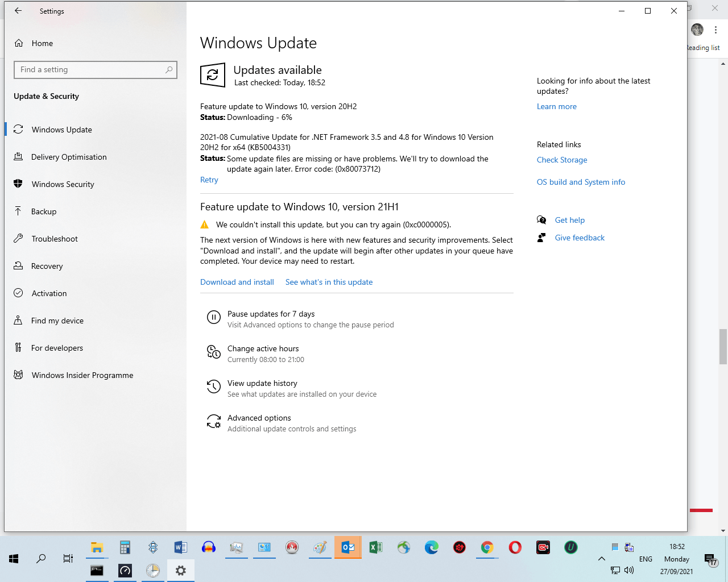Click Download and install for version 21H1
728x582 pixels.
(x=237, y=282)
